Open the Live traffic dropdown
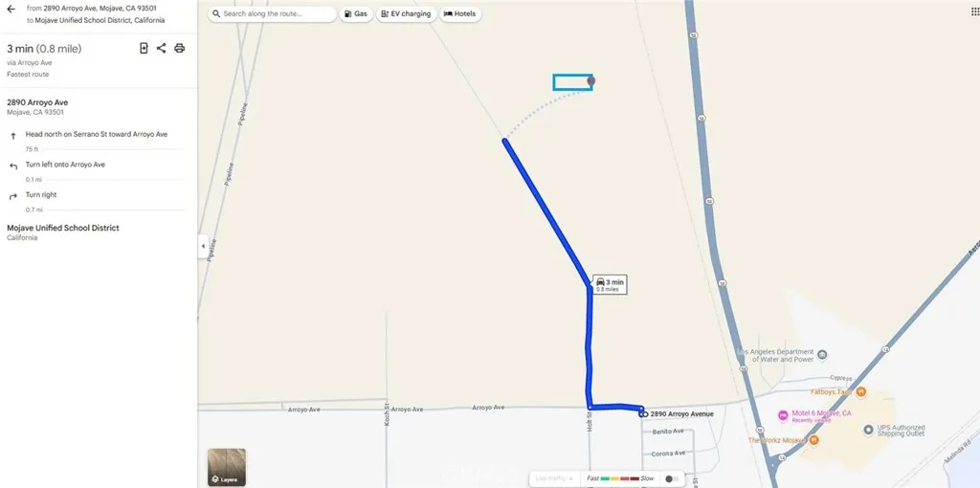The image size is (980, 488). pos(554,478)
